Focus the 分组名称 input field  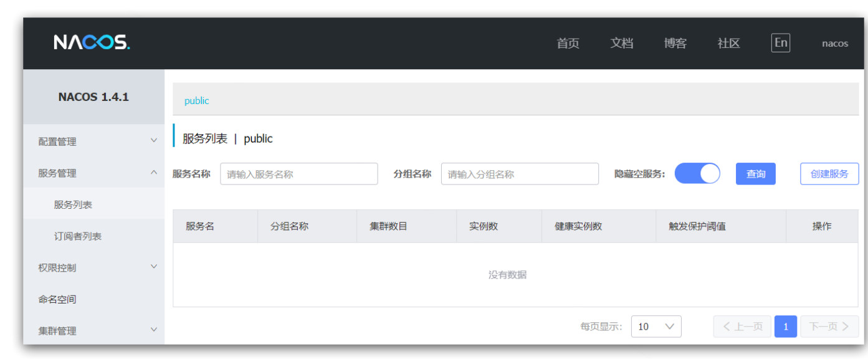(x=520, y=174)
